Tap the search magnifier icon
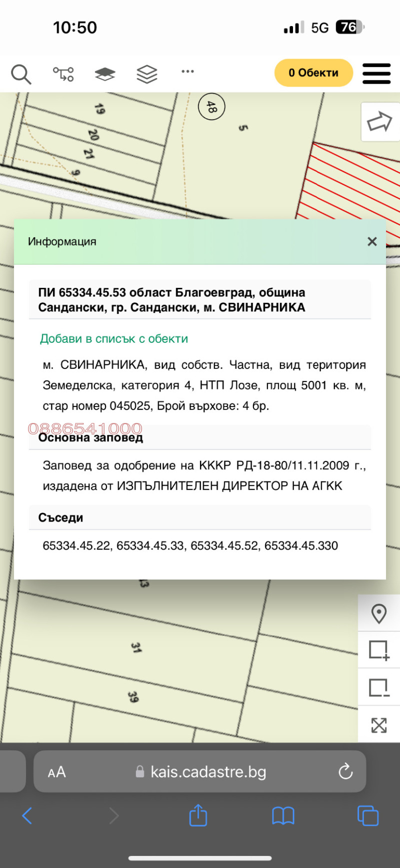400x868 pixels. [21, 74]
